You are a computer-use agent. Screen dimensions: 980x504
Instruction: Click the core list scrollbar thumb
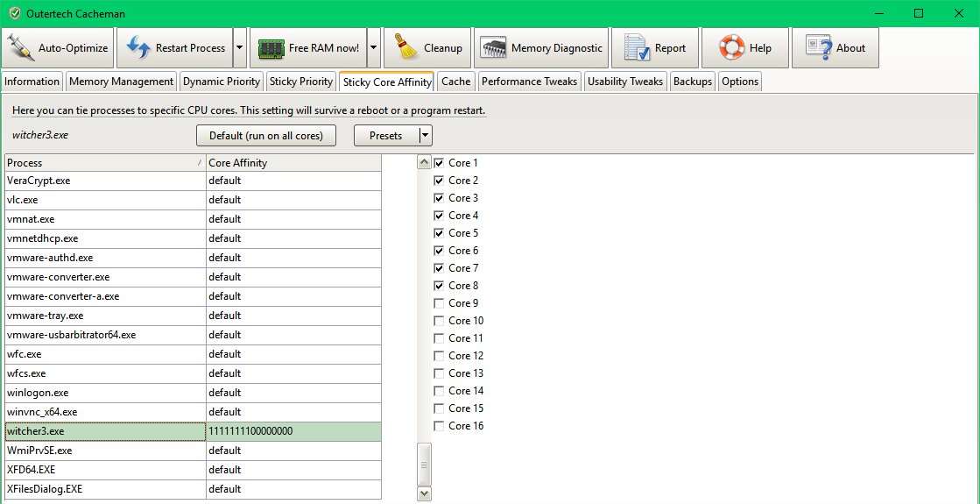(424, 464)
